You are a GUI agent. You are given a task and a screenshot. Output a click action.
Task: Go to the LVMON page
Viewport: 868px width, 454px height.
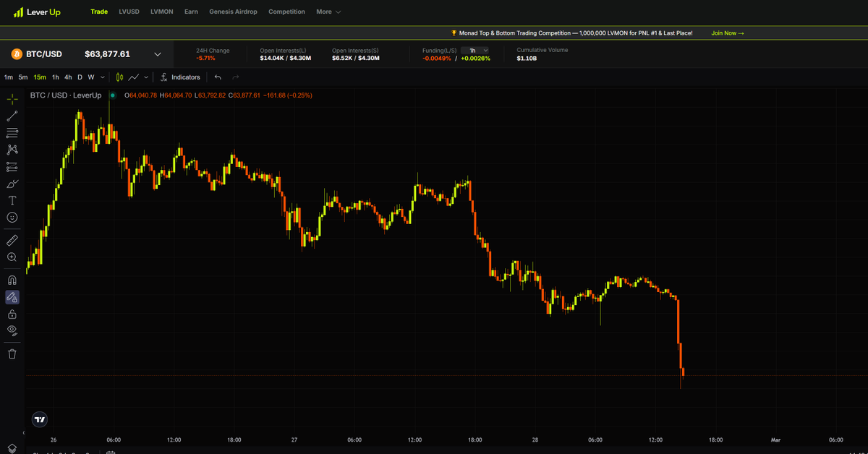pyautogui.click(x=162, y=12)
